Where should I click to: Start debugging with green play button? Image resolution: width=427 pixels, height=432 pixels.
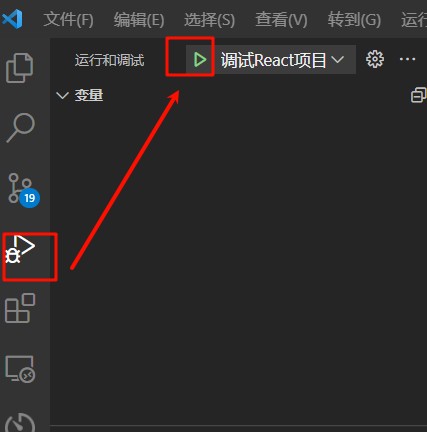200,60
